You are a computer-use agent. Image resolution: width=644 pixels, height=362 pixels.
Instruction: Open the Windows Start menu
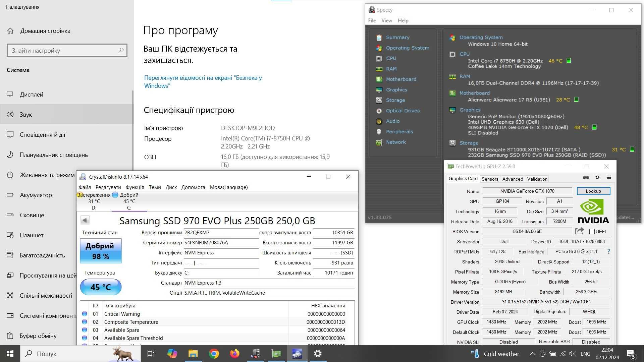pos(10,354)
